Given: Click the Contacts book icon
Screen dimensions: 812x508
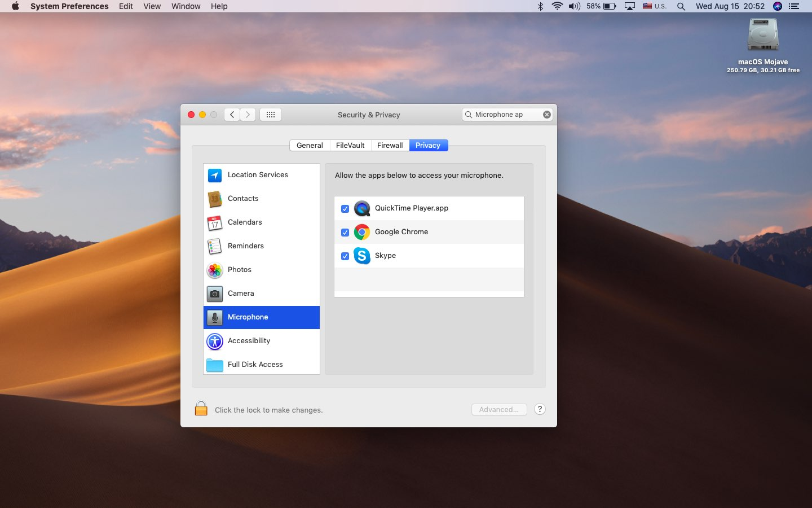Looking at the screenshot, I should [x=215, y=199].
